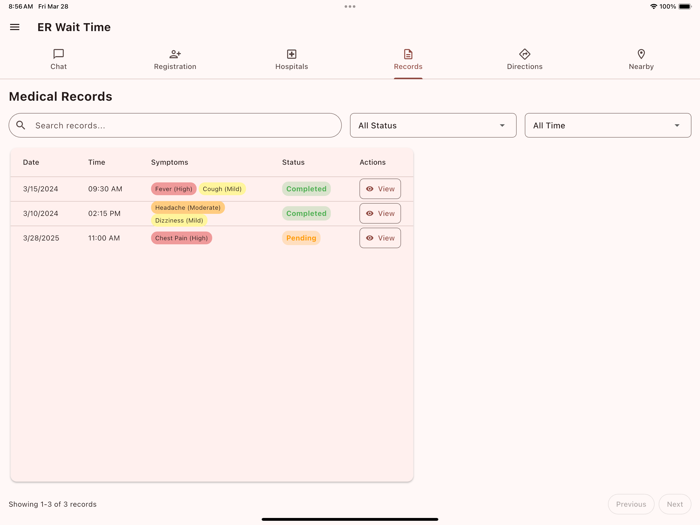This screenshot has height=525, width=700.
Task: Click the eye icon in 3/10/2024 row
Action: (370, 213)
